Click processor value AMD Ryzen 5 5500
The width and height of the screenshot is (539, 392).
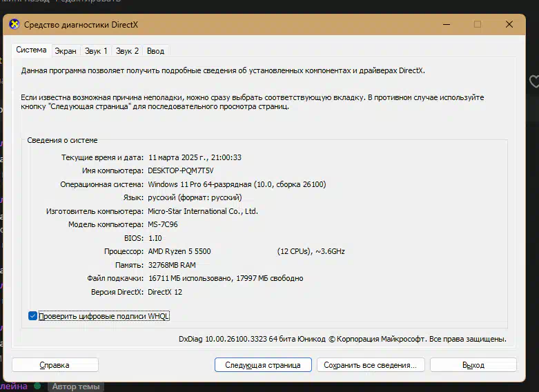coord(179,251)
